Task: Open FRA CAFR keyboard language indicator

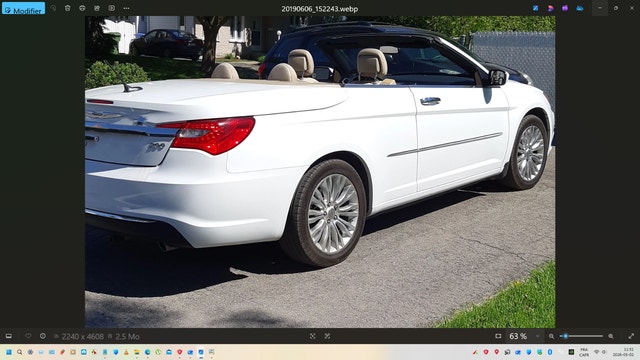Action: [584, 352]
